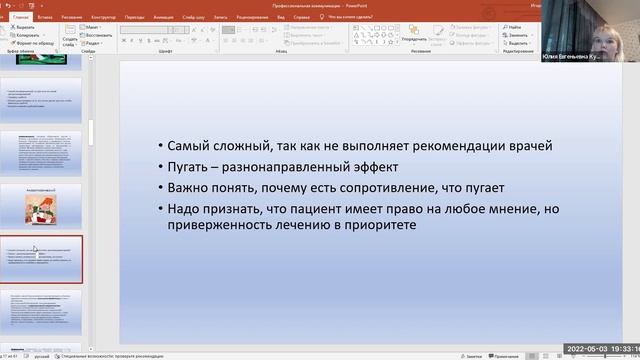
Task: Select the star shape in gallery
Action: pos(391,42)
